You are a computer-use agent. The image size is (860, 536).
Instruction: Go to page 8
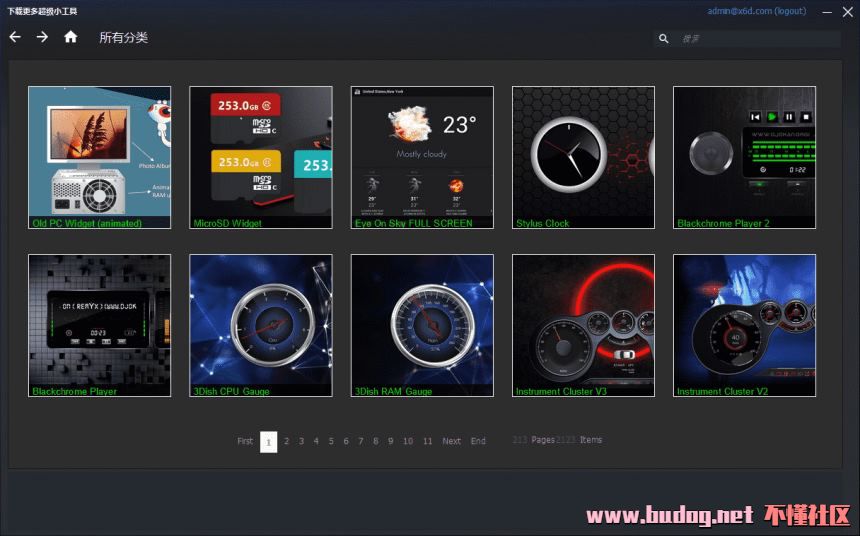(x=375, y=441)
